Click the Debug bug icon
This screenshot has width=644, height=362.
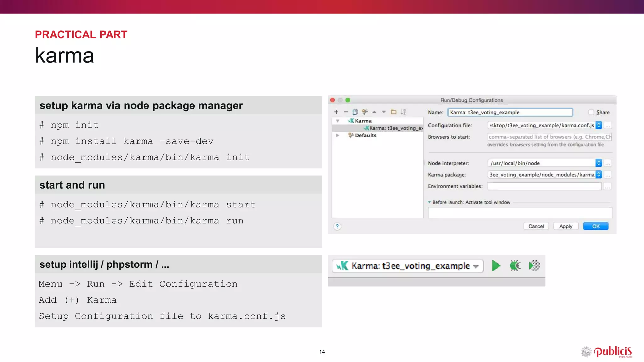tap(515, 266)
